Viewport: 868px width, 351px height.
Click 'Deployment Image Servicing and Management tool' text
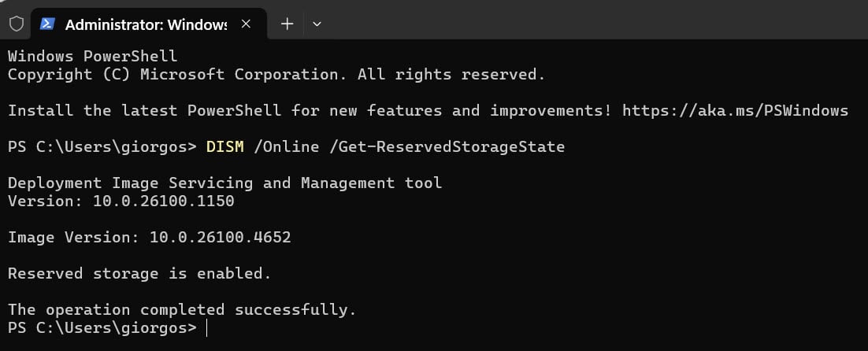224,183
